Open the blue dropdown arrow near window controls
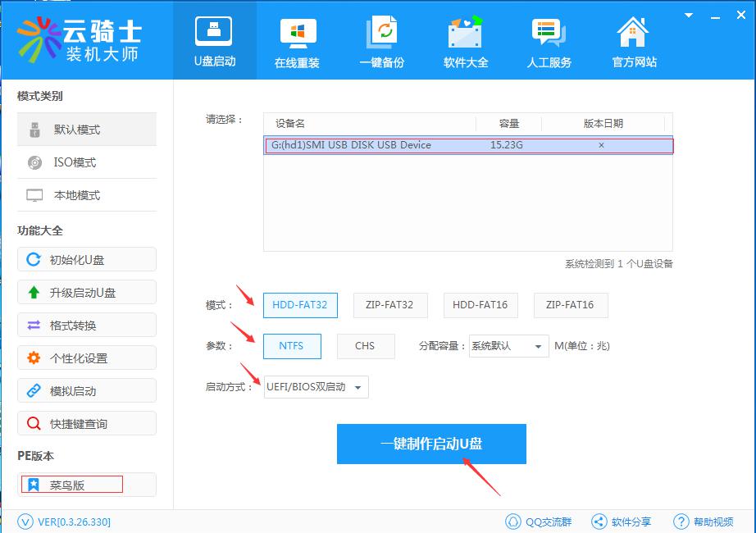Viewport: 756px width, 533px height. (x=687, y=14)
